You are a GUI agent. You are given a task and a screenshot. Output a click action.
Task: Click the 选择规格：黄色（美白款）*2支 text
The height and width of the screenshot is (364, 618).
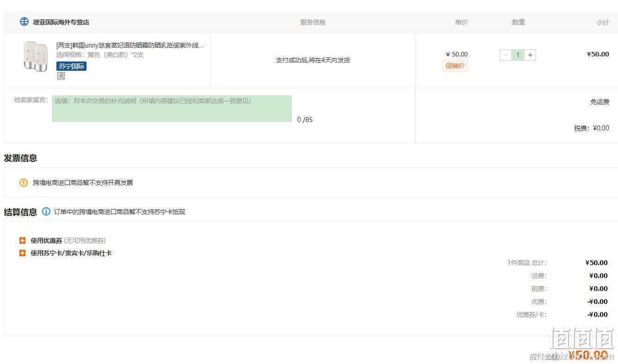pyautogui.click(x=100, y=55)
